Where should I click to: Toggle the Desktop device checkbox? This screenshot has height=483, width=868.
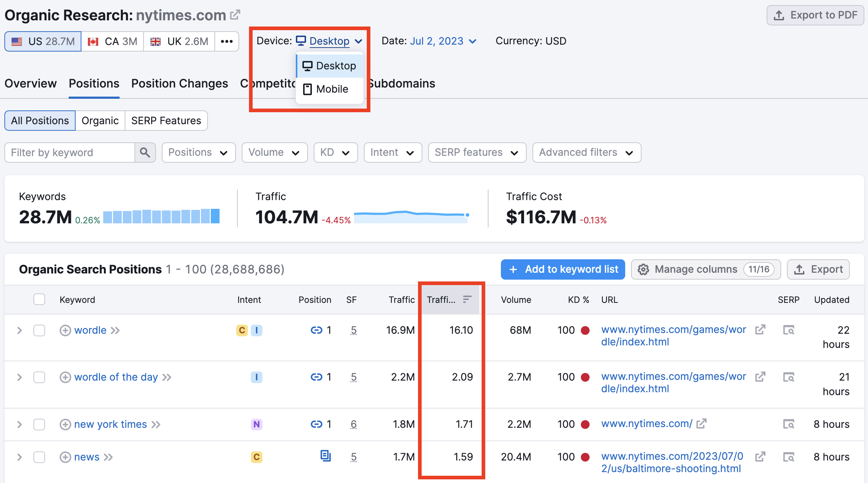tap(329, 65)
